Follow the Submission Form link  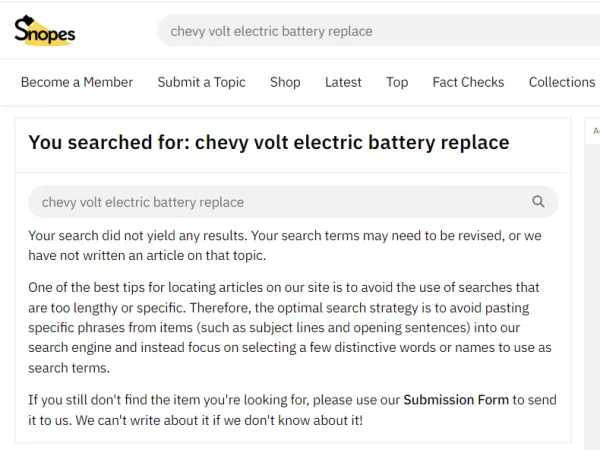(456, 400)
